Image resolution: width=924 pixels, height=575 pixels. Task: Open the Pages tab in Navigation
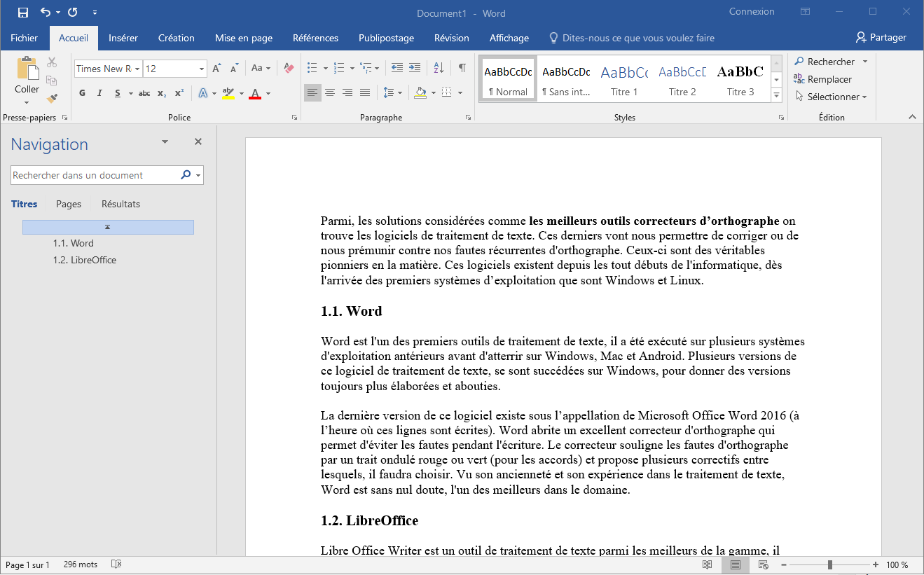pyautogui.click(x=68, y=204)
